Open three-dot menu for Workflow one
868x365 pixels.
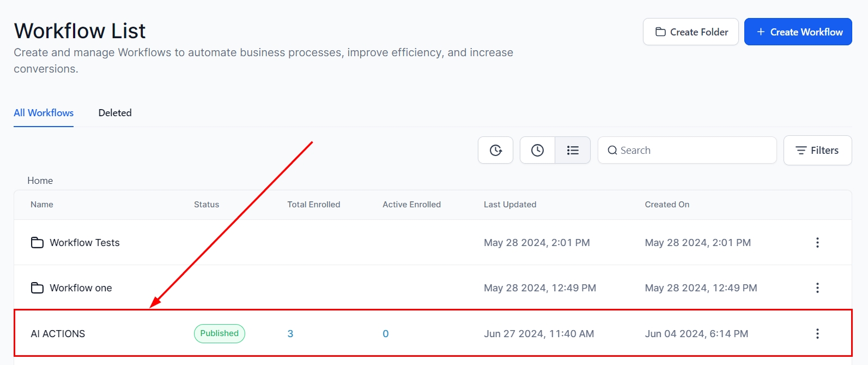pyautogui.click(x=817, y=288)
